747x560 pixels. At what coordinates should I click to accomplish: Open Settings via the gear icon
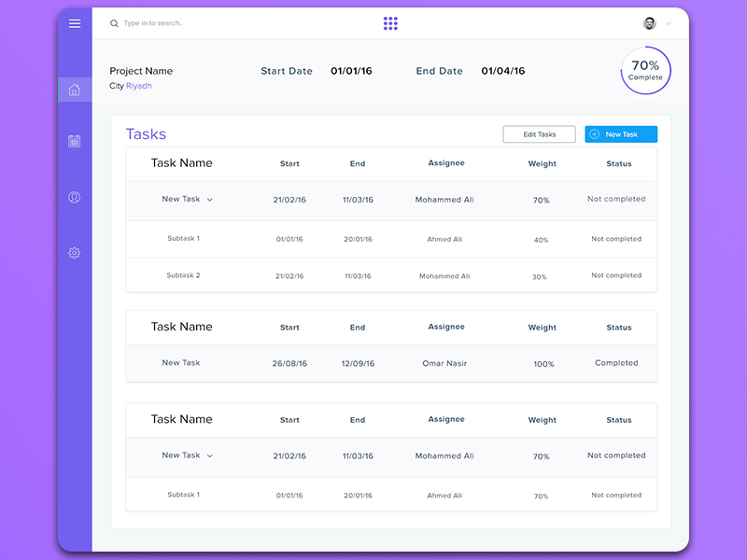click(75, 252)
